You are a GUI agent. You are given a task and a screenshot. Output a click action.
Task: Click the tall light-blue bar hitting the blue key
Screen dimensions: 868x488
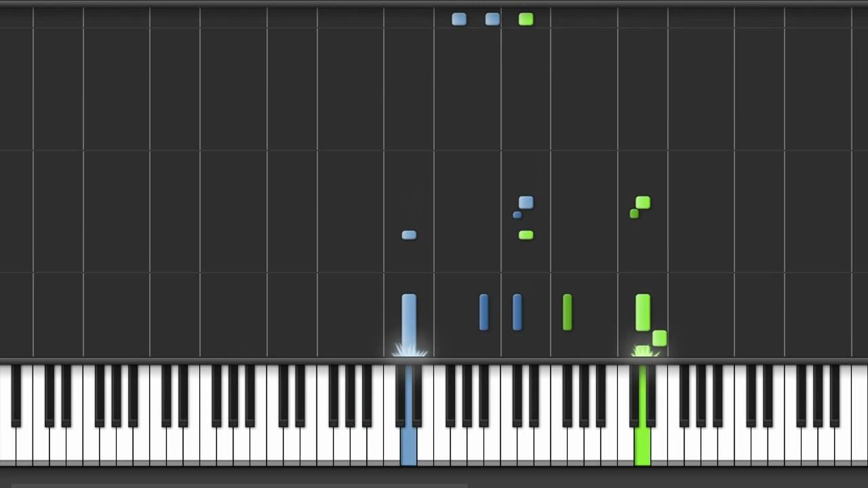409,324
